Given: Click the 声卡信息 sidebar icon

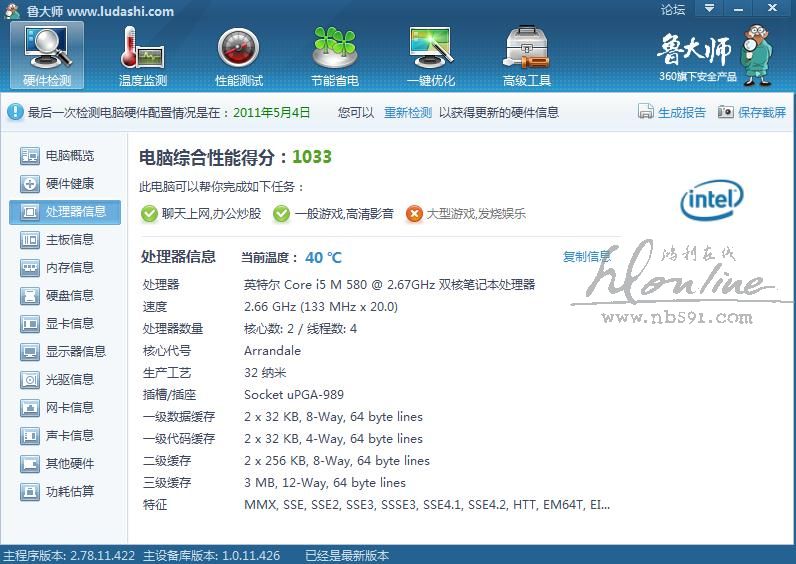Looking at the screenshot, I should point(29,435).
